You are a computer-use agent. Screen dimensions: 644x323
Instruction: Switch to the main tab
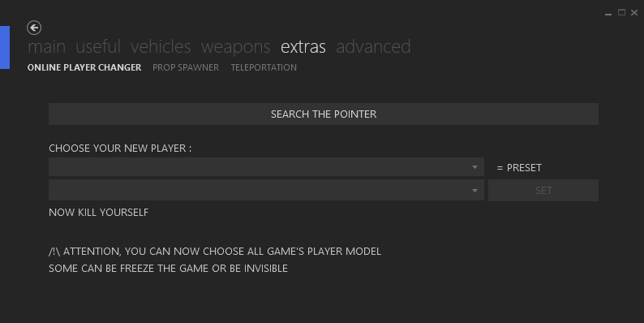pos(47,46)
